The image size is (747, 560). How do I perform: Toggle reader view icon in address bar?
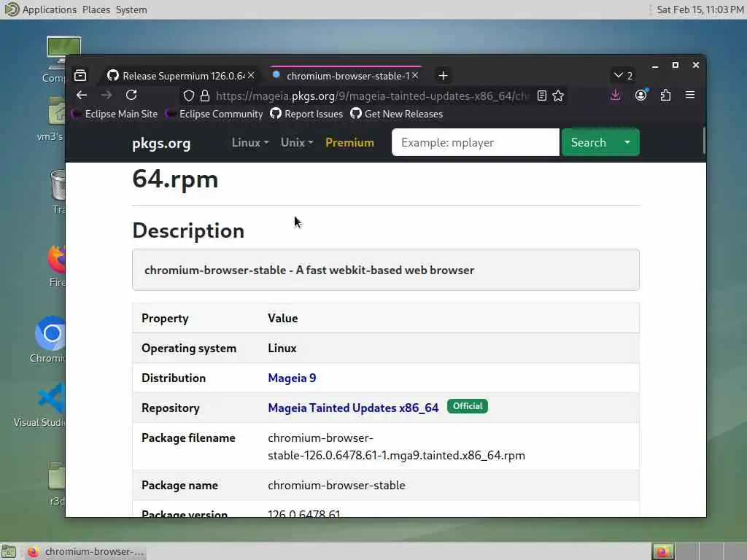(x=542, y=96)
